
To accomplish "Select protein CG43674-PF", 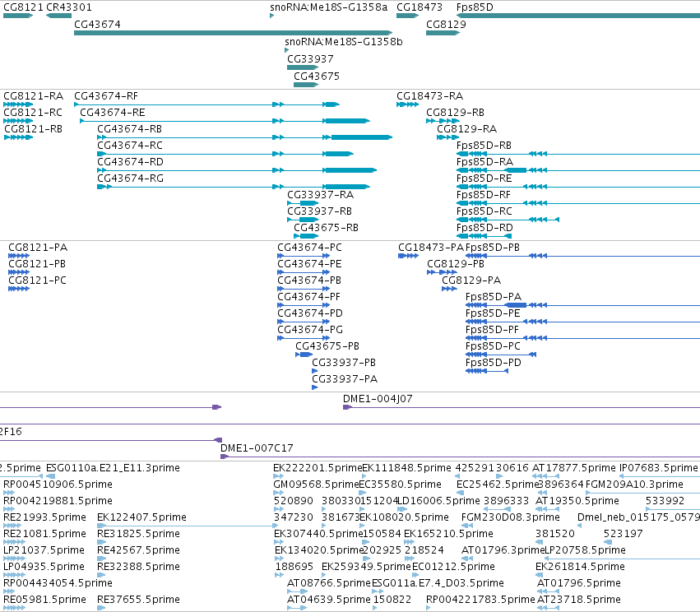I will pos(308,297).
